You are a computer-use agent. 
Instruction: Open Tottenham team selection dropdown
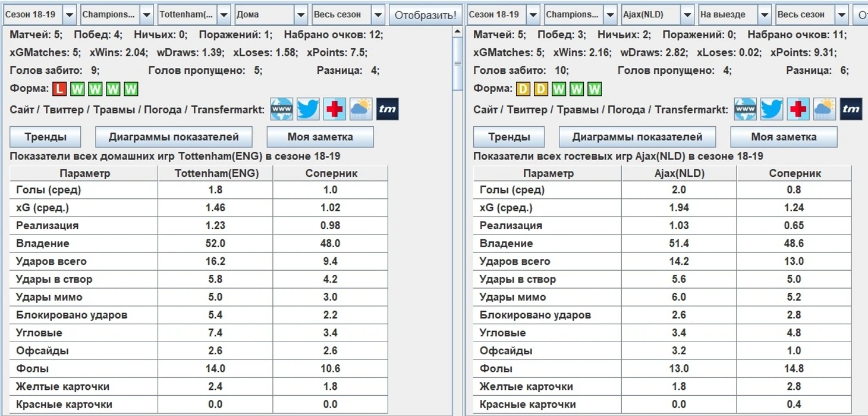pyautogui.click(x=194, y=14)
